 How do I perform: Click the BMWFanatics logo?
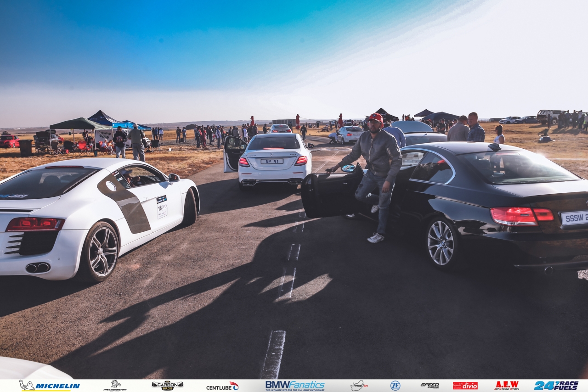click(x=295, y=386)
